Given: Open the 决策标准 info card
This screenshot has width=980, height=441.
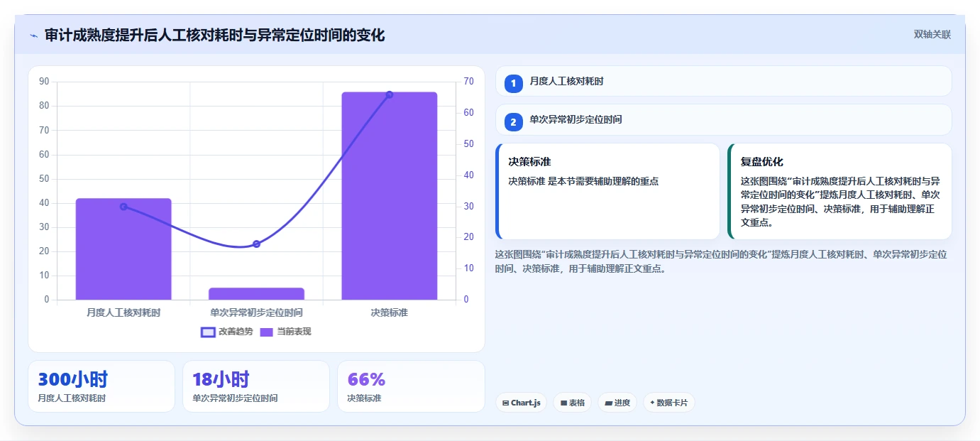Looking at the screenshot, I should [607, 191].
